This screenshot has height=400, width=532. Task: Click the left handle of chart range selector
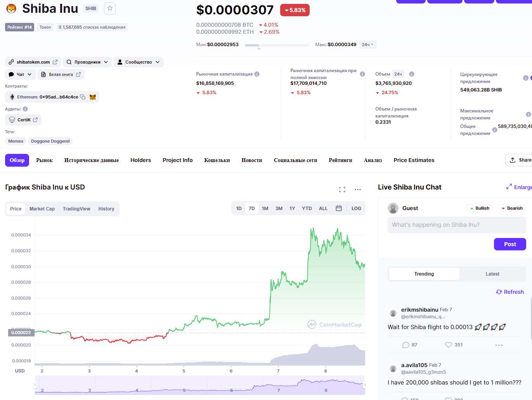point(35,385)
